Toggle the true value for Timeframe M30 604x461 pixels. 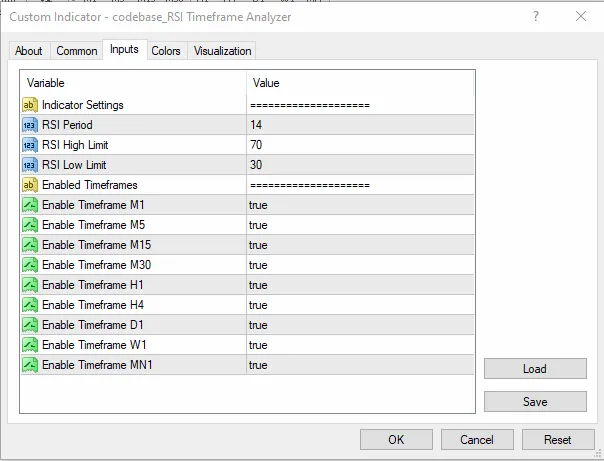[x=258, y=265]
